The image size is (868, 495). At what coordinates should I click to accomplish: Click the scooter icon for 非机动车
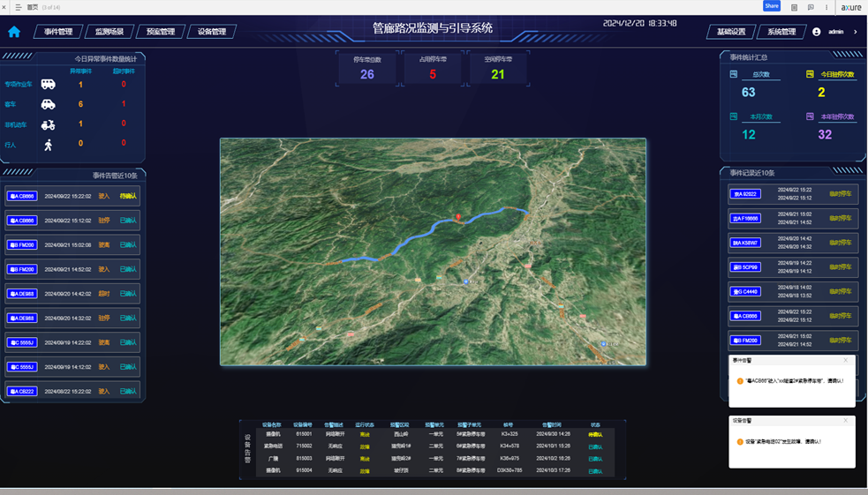(x=48, y=124)
